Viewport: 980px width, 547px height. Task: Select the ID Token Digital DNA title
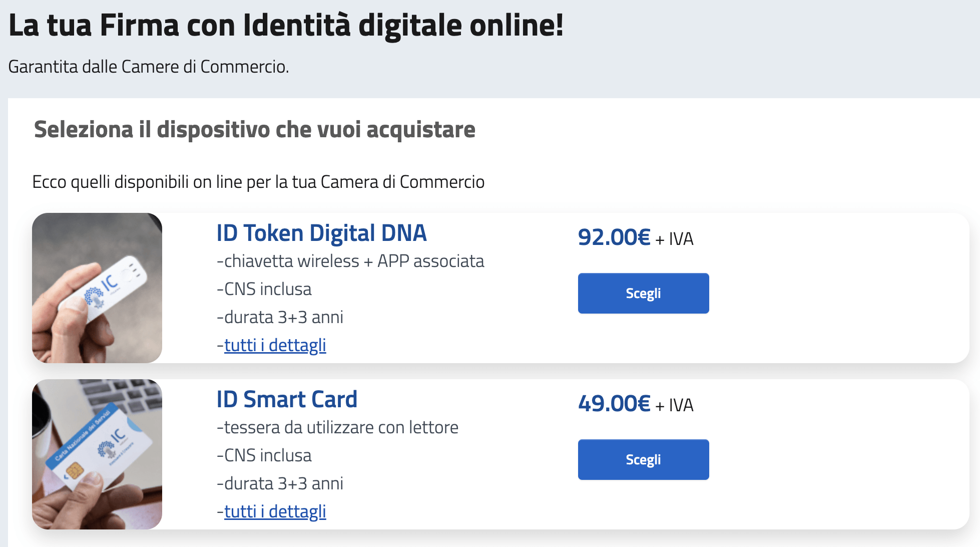[321, 233]
